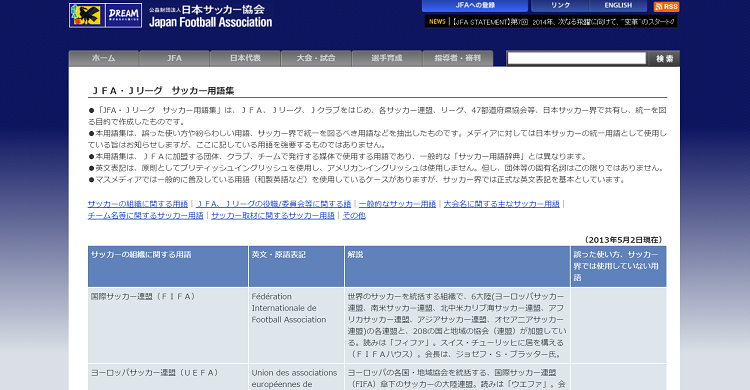Follow the その他 section link
Screen dimensions: 750x390
354,216
